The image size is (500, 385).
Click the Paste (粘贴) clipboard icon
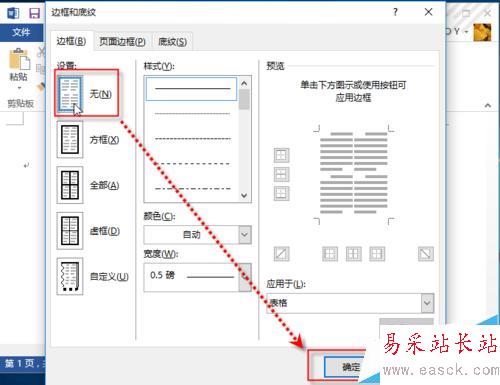19,59
